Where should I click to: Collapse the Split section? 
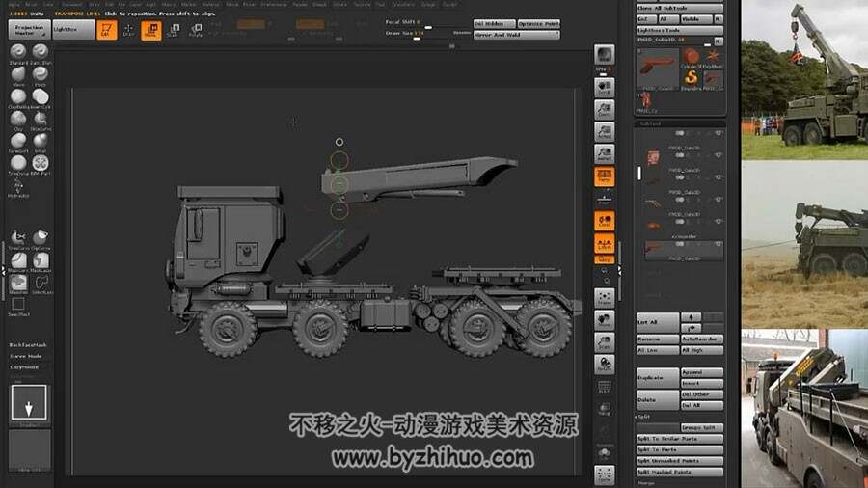tap(643, 417)
